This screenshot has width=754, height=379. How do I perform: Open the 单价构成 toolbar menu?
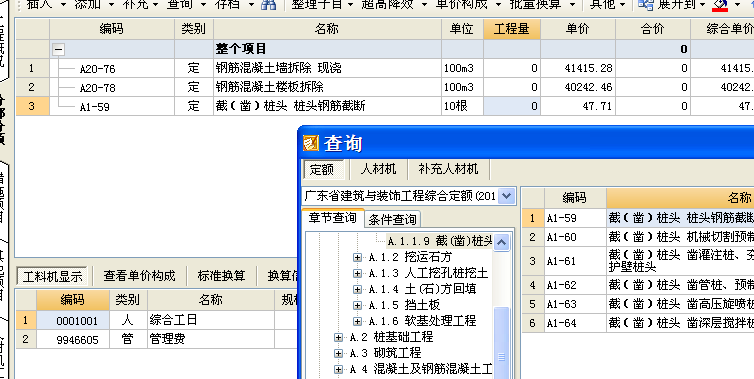coord(467,4)
